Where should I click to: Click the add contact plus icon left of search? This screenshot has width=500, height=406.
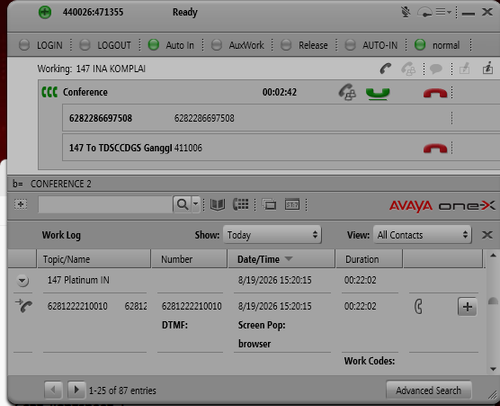click(x=21, y=204)
